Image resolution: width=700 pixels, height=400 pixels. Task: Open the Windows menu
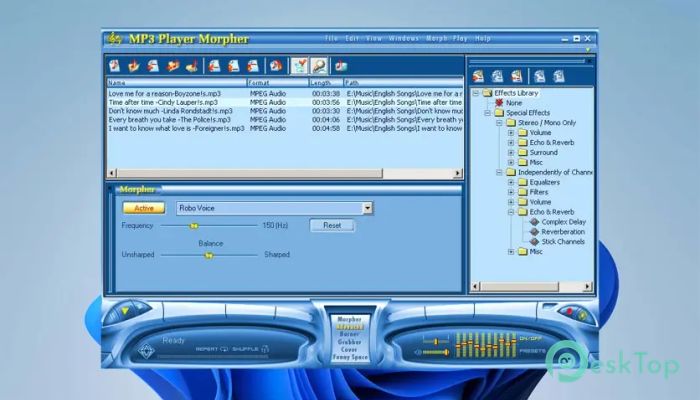[x=404, y=38]
